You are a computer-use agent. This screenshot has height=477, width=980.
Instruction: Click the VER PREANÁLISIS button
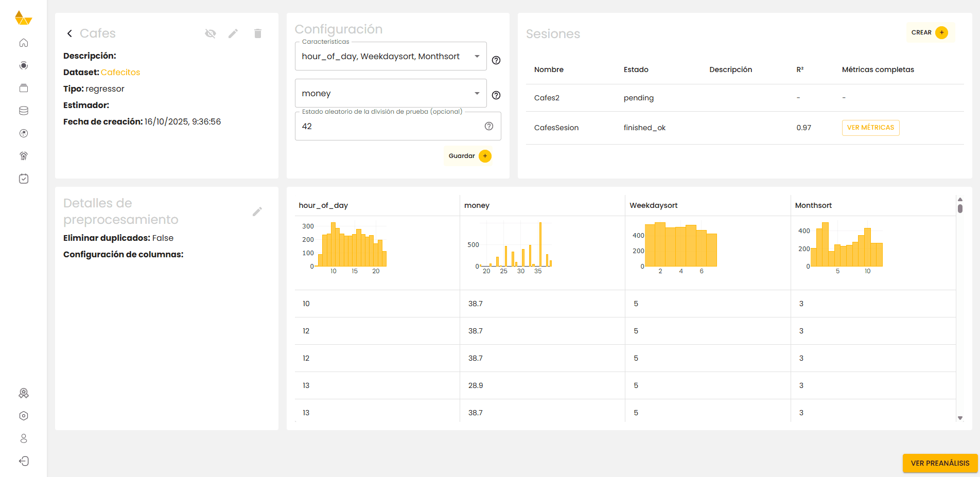940,463
